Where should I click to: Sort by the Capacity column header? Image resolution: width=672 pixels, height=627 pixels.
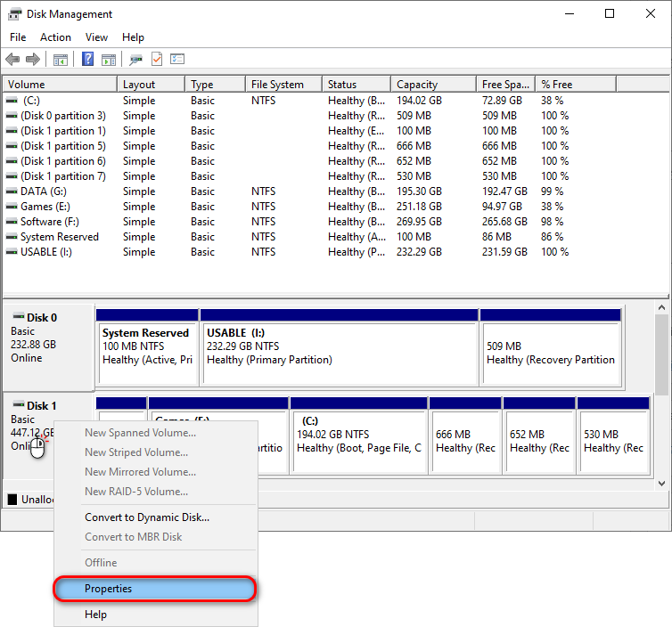pyautogui.click(x=432, y=85)
